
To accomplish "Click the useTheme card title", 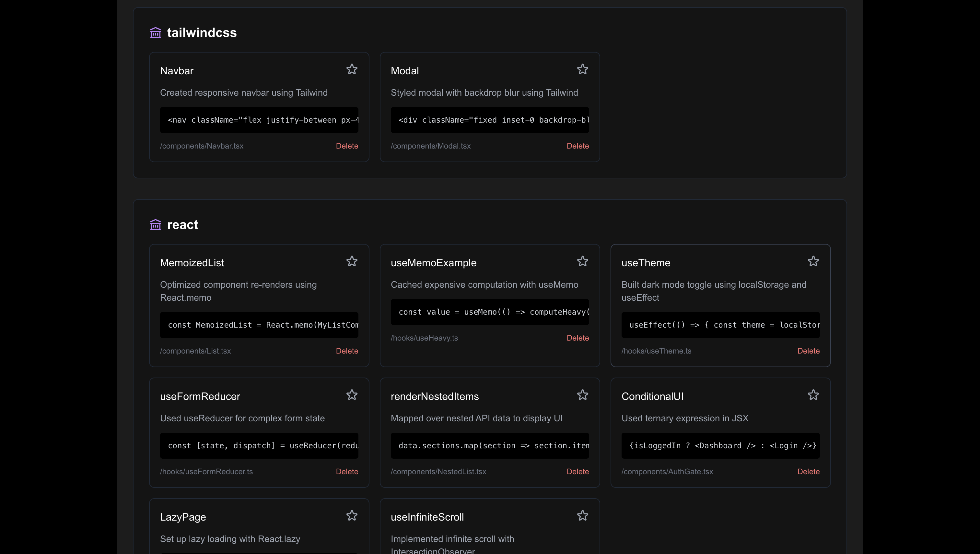I will (x=646, y=263).
